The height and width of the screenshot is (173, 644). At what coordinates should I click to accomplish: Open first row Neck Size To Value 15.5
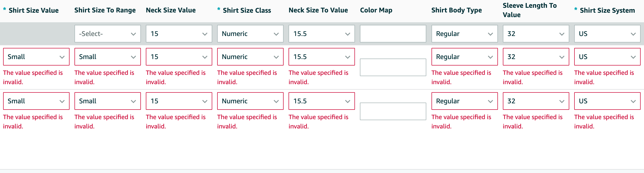point(321,57)
